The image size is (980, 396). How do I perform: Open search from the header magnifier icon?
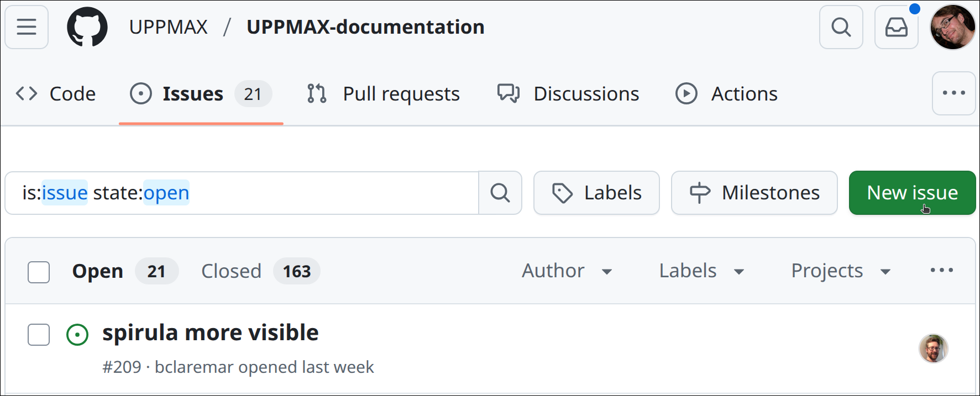click(841, 27)
